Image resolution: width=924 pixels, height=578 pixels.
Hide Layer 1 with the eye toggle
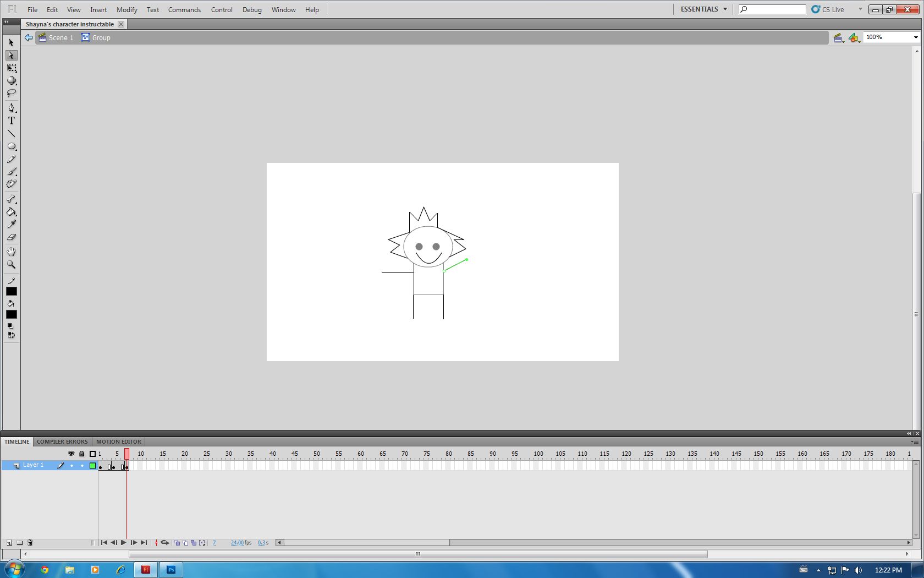71,465
